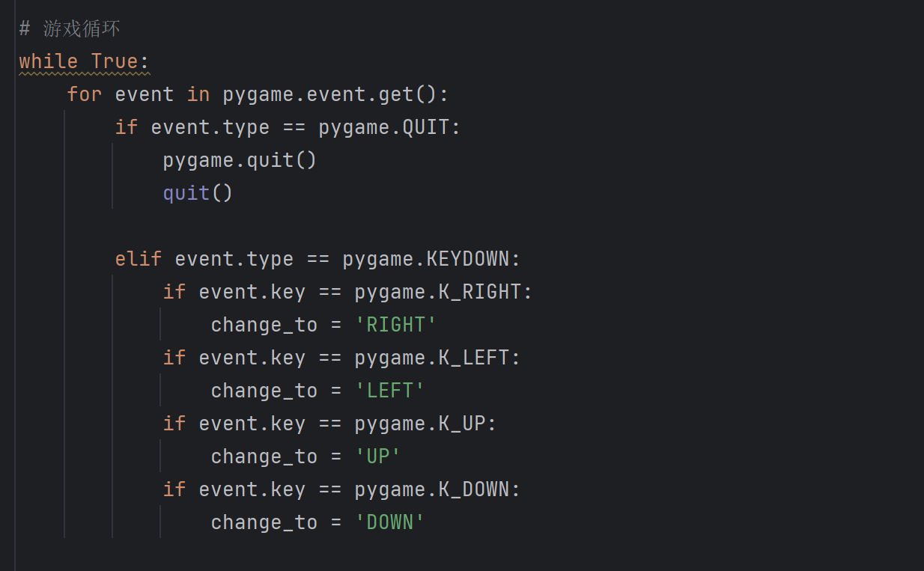Viewport: 924px width, 571px height.
Task: Click the pygame.quit() line
Action: tap(240, 160)
